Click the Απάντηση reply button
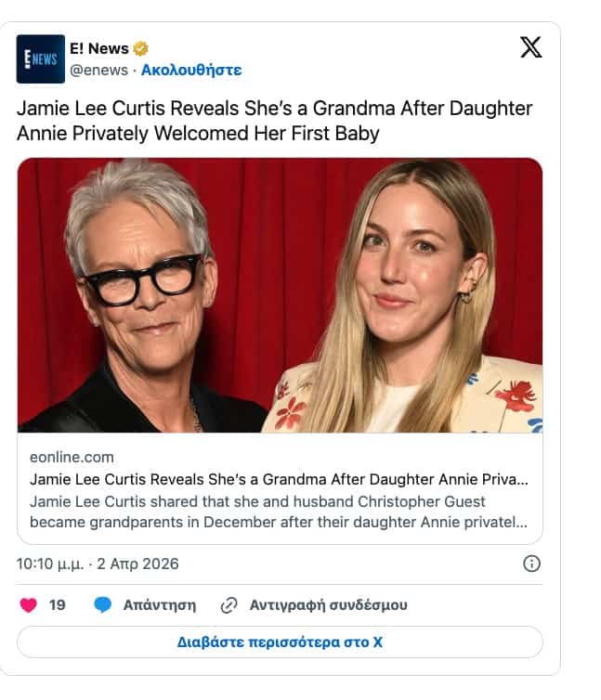The height and width of the screenshot is (700, 601). pos(160,605)
